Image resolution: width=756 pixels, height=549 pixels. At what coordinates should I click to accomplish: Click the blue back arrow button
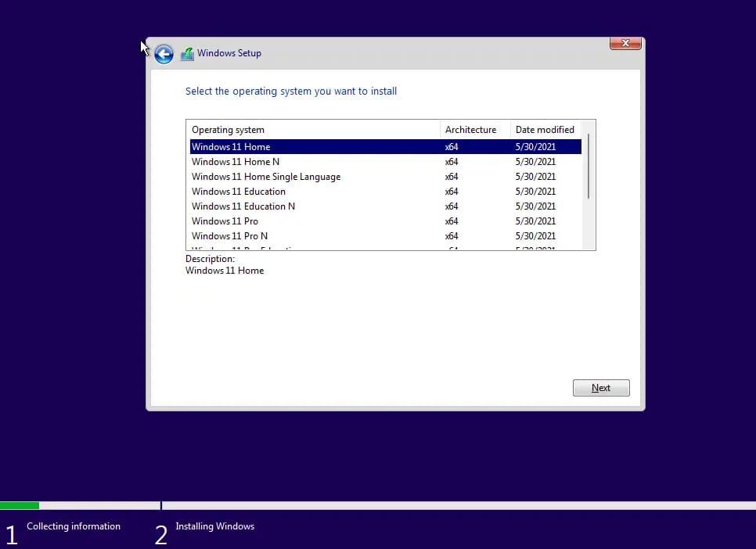tap(164, 53)
